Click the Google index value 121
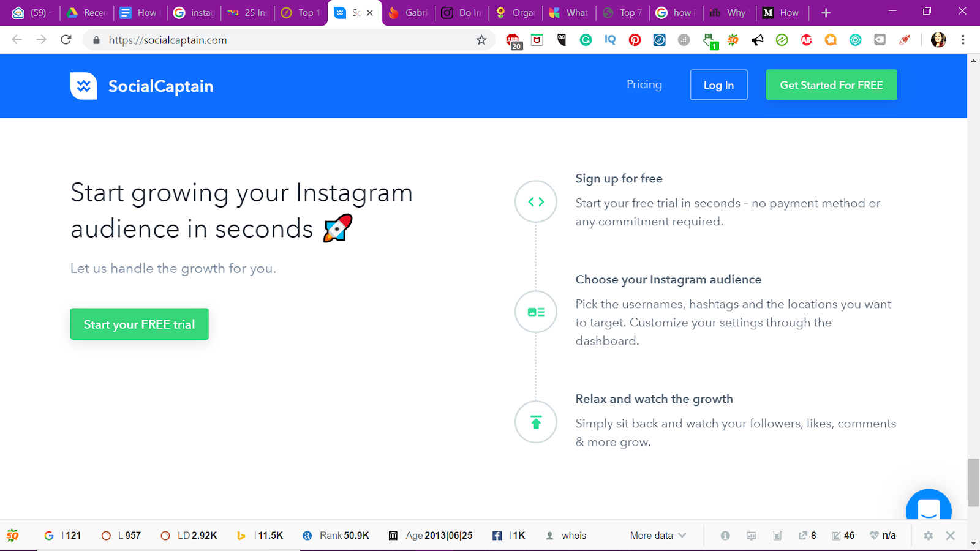The width and height of the screenshot is (980, 551). (73, 536)
